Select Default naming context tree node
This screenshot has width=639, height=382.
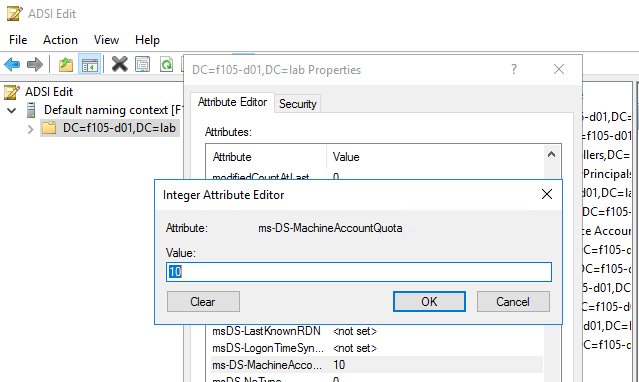[114, 110]
